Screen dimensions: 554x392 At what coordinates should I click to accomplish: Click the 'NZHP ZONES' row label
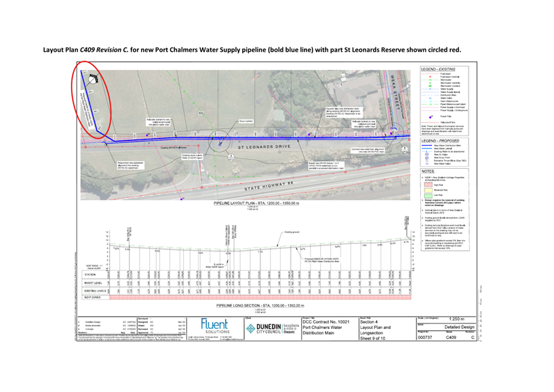(92, 298)
